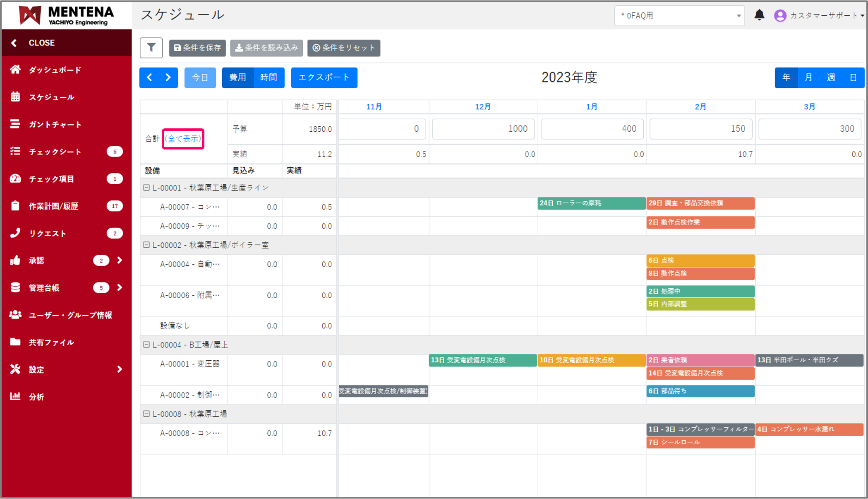Click the 全て表示 link

183,139
